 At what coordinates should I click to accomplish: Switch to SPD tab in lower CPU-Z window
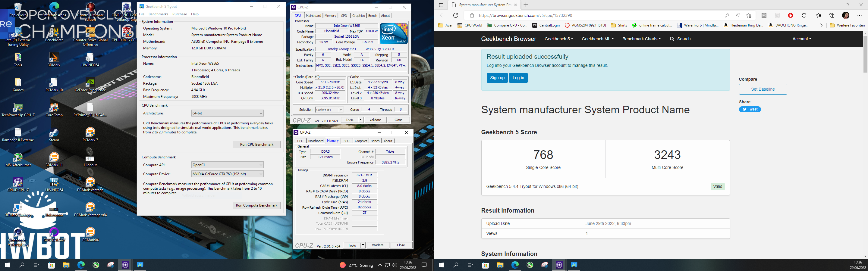[x=346, y=141]
